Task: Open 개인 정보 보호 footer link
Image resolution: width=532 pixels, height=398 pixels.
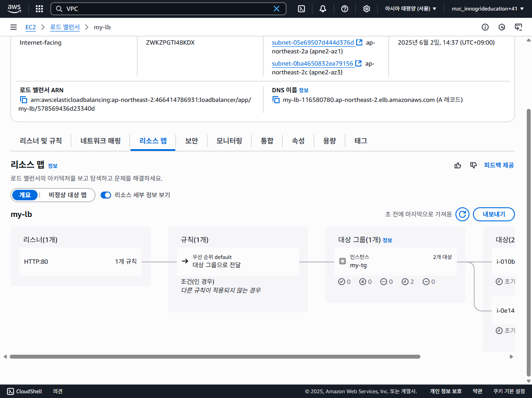Action: click(x=446, y=391)
